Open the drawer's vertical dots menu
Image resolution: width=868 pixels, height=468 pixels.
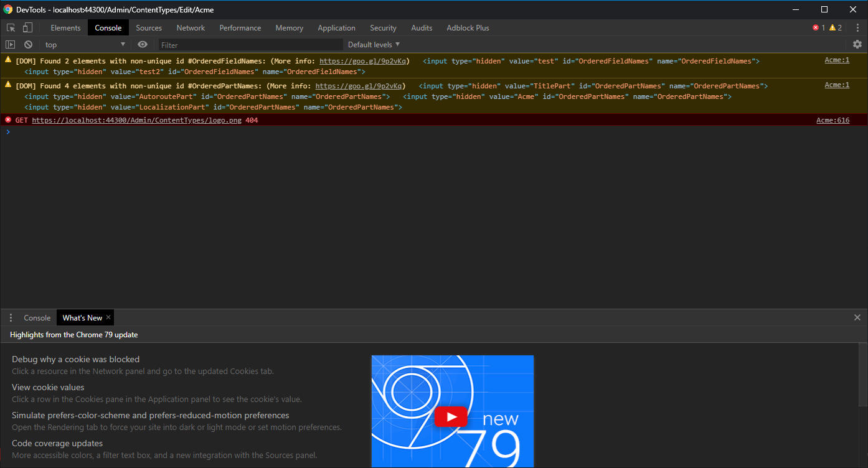click(11, 317)
